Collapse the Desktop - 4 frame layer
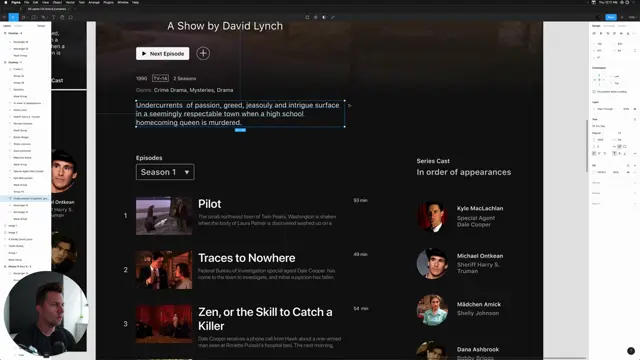Screen dimensions: 640x360 click(x=5, y=33)
